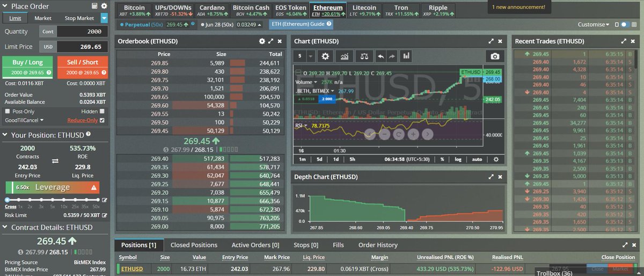Click the Limit Price input field

tap(82, 47)
